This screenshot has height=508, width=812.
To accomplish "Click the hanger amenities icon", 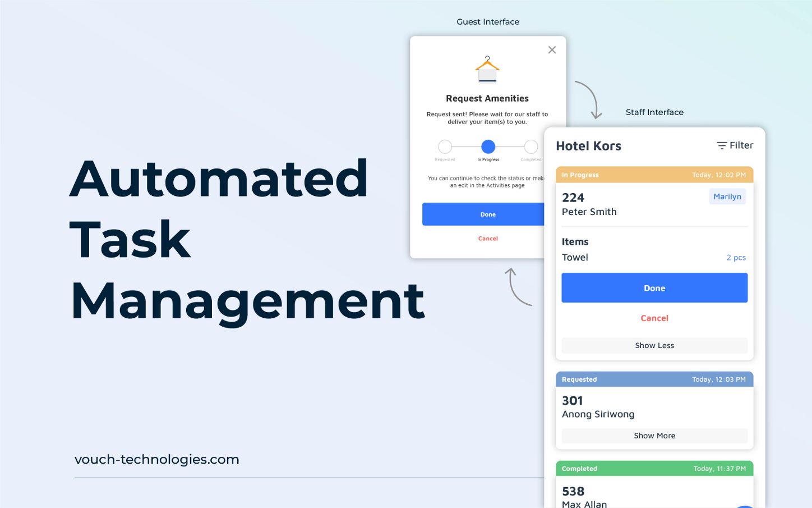I will (487, 69).
